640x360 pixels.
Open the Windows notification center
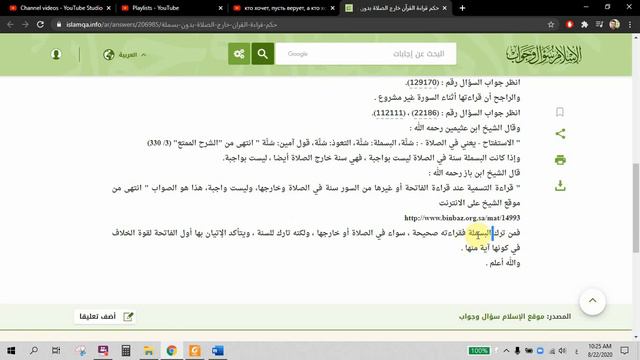(624, 350)
